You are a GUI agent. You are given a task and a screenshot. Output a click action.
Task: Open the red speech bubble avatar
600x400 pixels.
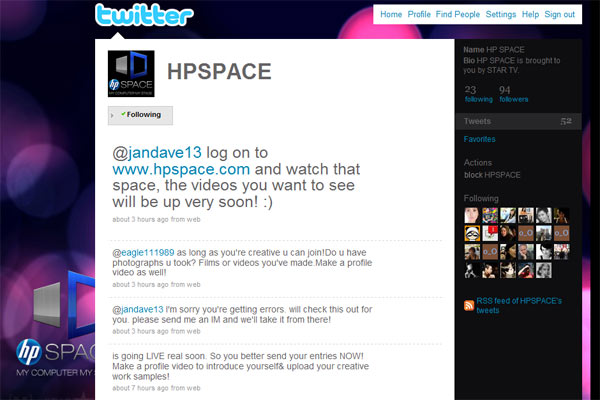490,233
